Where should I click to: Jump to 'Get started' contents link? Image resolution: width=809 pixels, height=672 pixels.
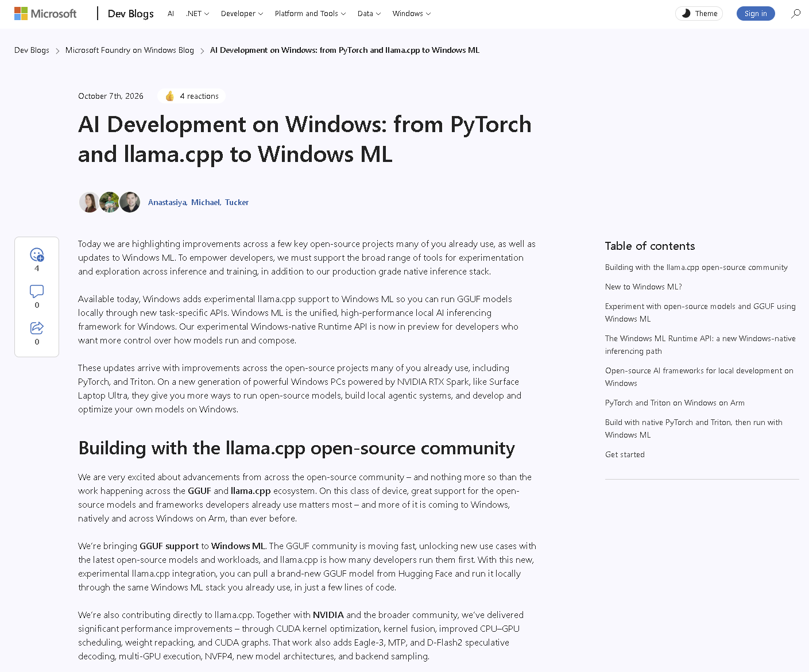(x=625, y=455)
